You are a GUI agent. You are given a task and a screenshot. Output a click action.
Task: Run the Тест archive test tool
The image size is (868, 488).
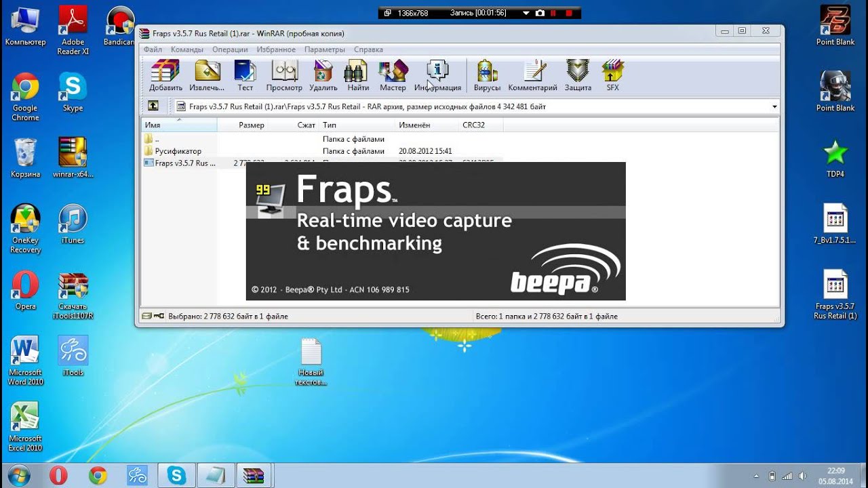(x=245, y=75)
